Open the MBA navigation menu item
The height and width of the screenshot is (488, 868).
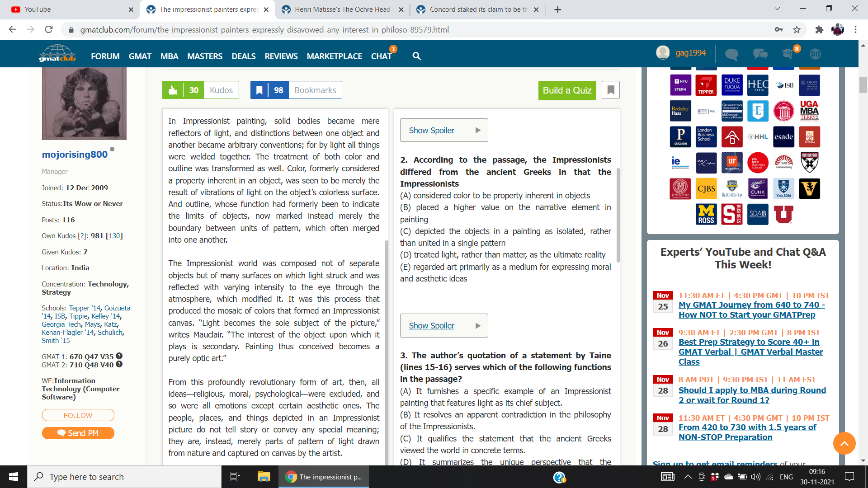[169, 56]
